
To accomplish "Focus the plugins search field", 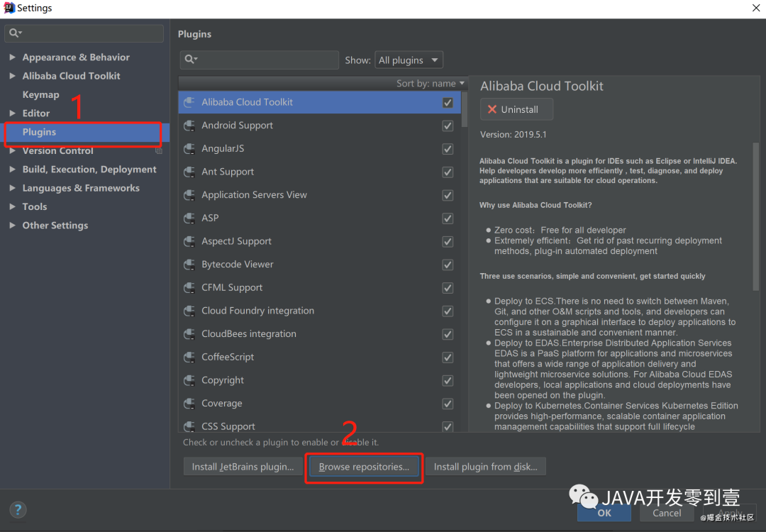I will click(260, 60).
